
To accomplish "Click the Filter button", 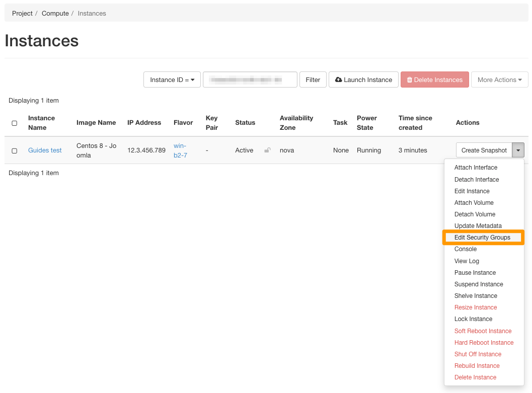I will 313,80.
